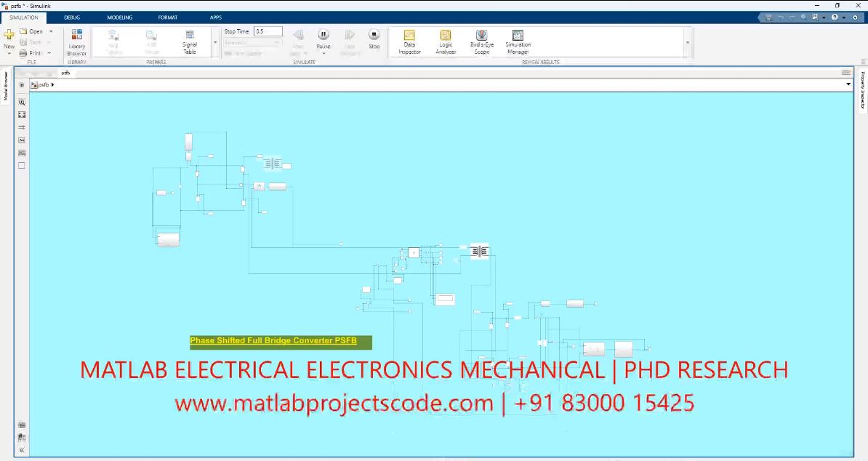Select the upper transformer block
The image size is (868, 461).
273,164
